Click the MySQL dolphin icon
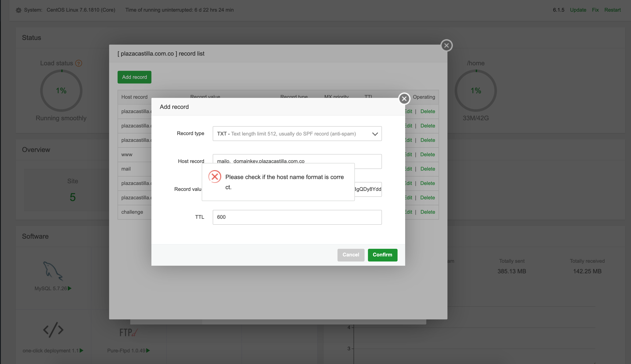This screenshot has height=364, width=631. 53,271
